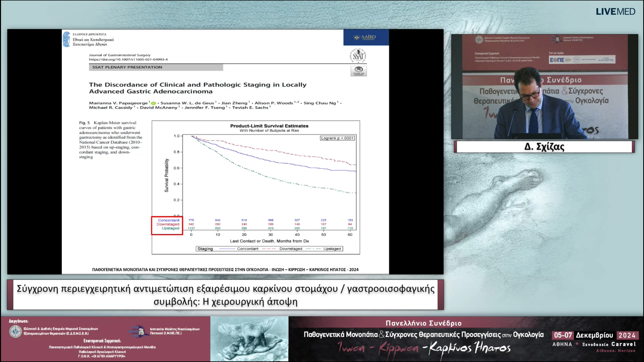Open the doi.org article link
This screenshot has width=644, height=362.
(x=128, y=60)
